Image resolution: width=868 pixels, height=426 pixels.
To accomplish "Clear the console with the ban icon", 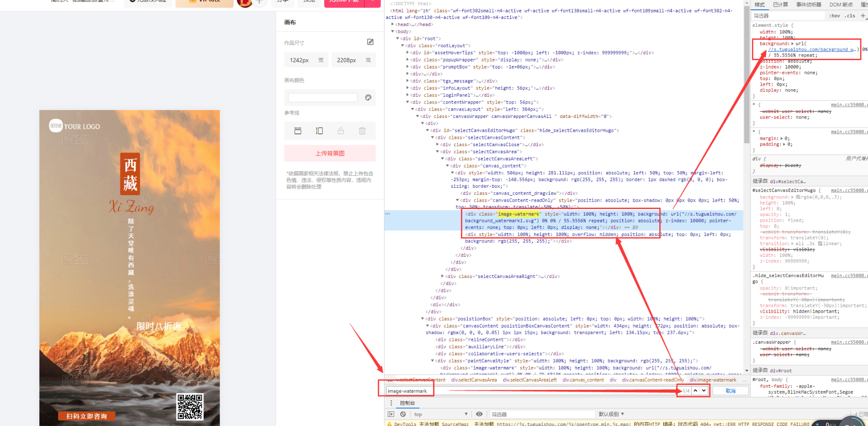I will [x=403, y=414].
